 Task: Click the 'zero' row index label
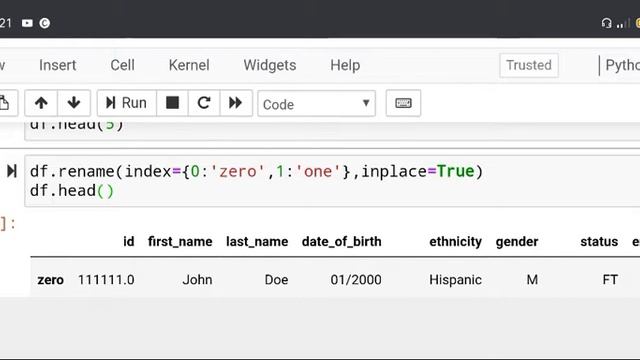point(51,280)
